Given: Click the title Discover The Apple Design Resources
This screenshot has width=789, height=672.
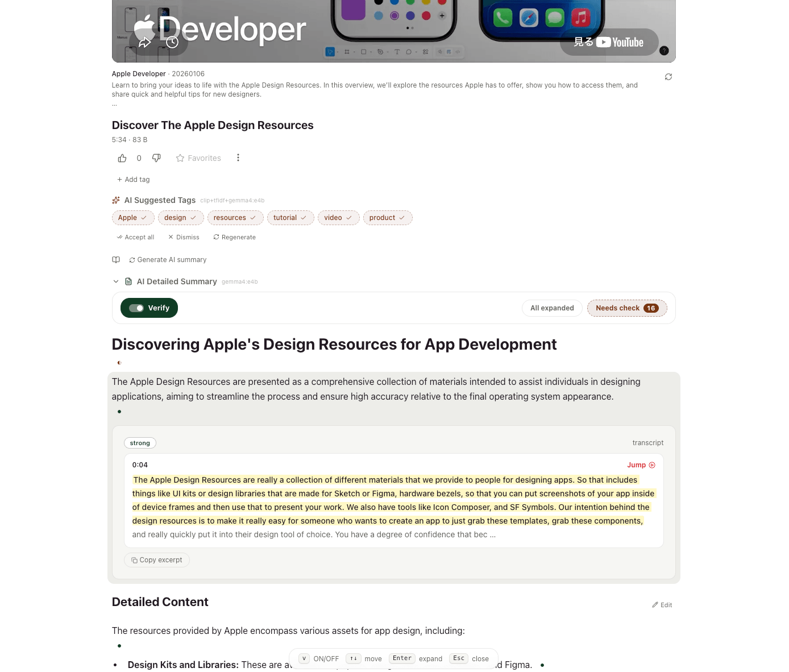Looking at the screenshot, I should click(x=213, y=125).
